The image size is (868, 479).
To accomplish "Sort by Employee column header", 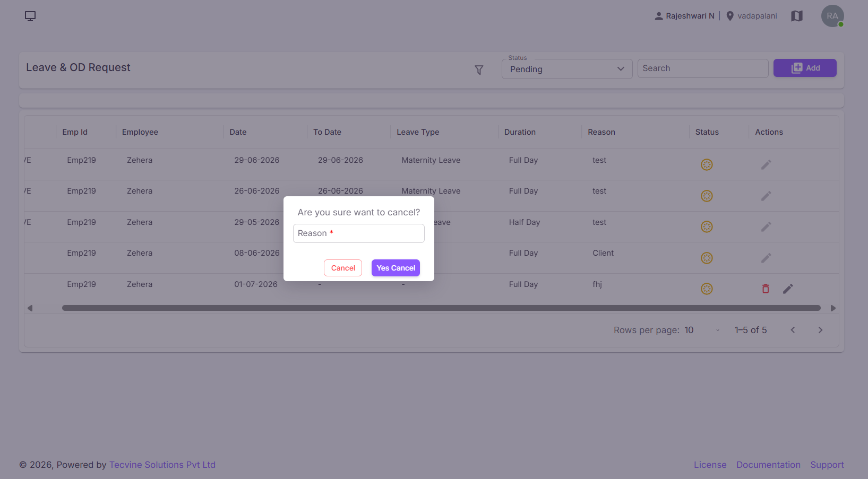I will tap(140, 132).
